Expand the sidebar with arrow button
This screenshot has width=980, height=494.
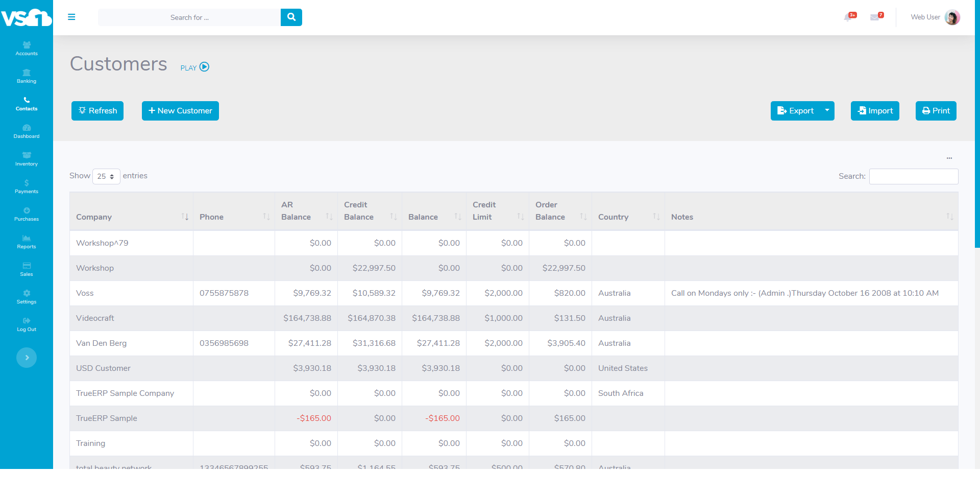click(x=27, y=358)
